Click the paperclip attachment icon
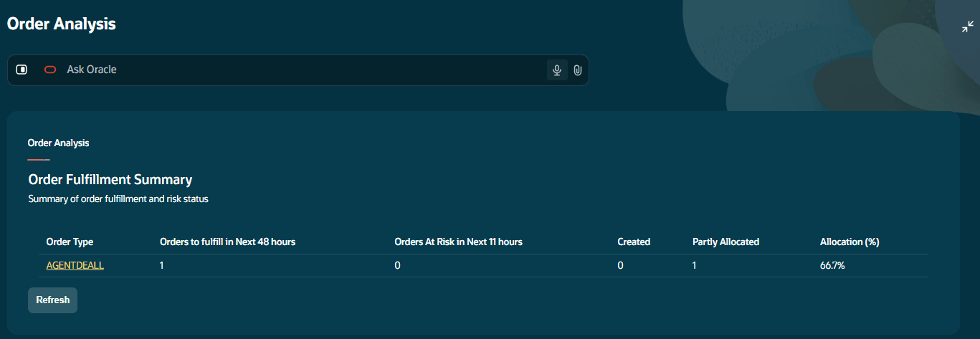Viewport: 980px width, 339px height. (578, 70)
